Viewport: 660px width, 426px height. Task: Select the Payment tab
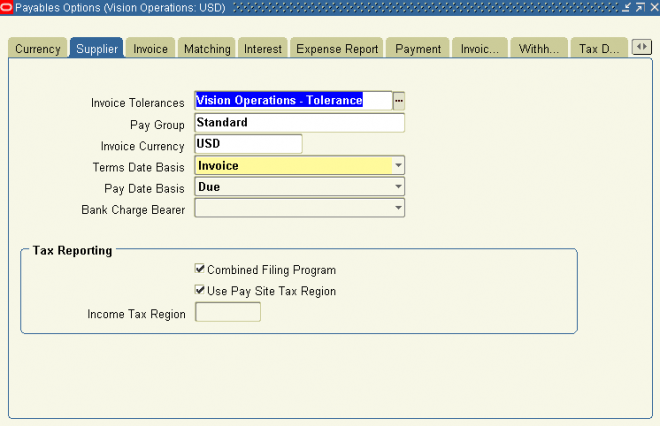coord(418,49)
